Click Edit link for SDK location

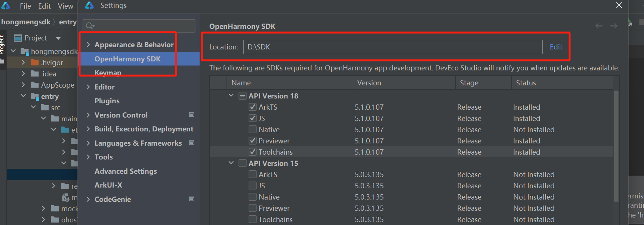[x=556, y=47]
